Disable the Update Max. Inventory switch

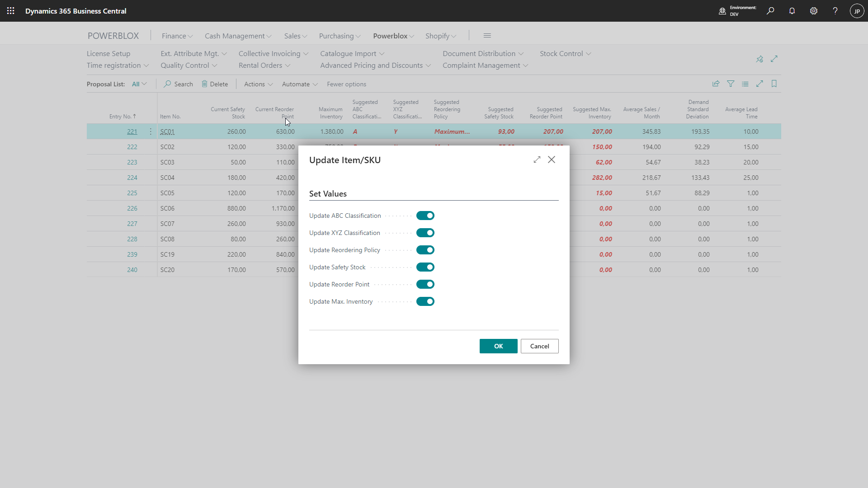425,301
